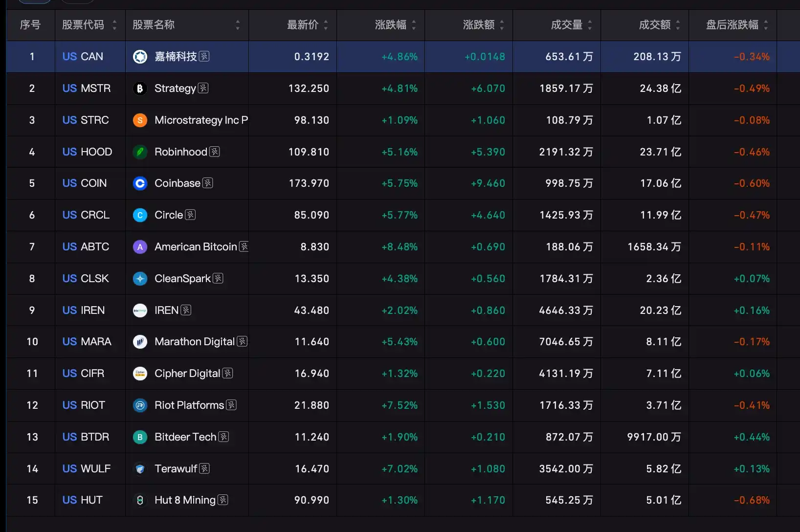Sort by 股票代码 column arrows
This screenshot has height=532, width=800.
(114, 25)
